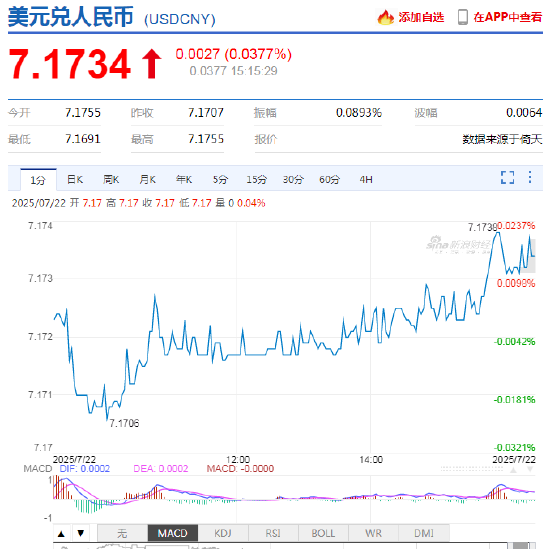Click the fullscreen expand chart icon
The image size is (550, 549).
[x=507, y=178]
